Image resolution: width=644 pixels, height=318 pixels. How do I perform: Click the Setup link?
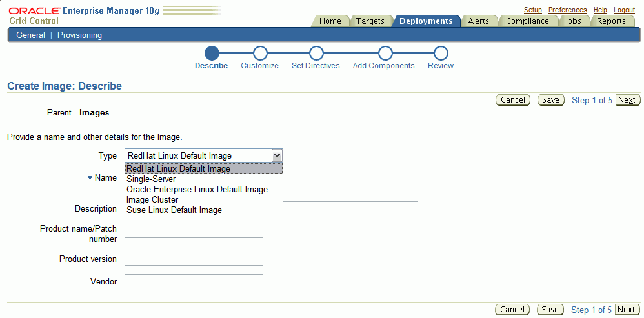(x=533, y=10)
